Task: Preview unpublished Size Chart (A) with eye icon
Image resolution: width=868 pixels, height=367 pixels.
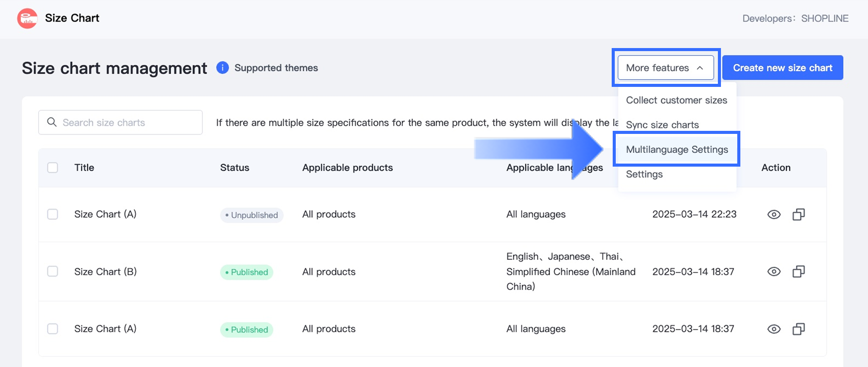Action: pyautogui.click(x=774, y=215)
